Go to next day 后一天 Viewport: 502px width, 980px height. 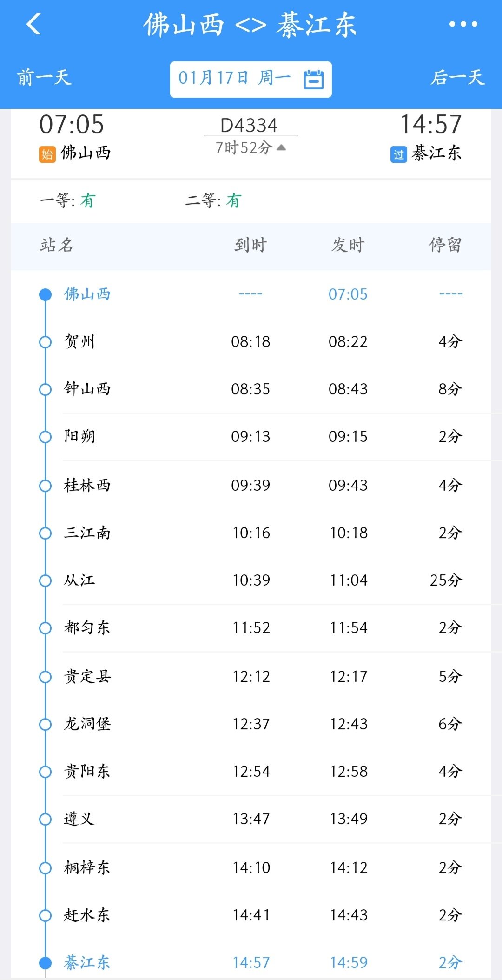[x=458, y=78]
